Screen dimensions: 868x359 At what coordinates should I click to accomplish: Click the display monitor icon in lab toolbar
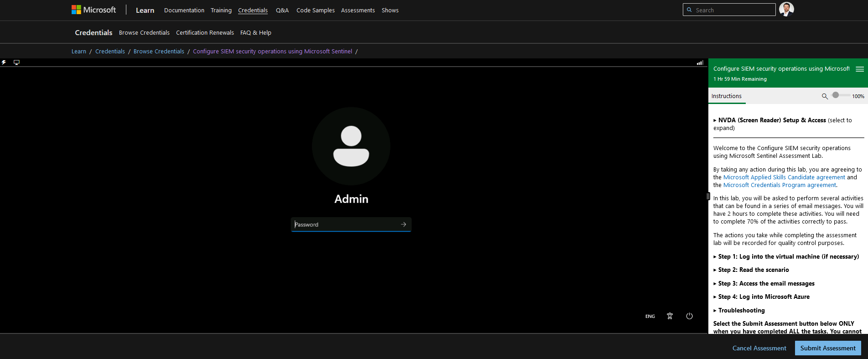(16, 62)
